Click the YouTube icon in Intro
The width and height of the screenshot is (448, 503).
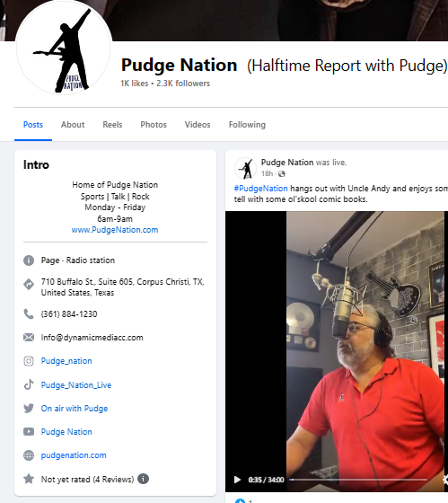pyautogui.click(x=29, y=432)
